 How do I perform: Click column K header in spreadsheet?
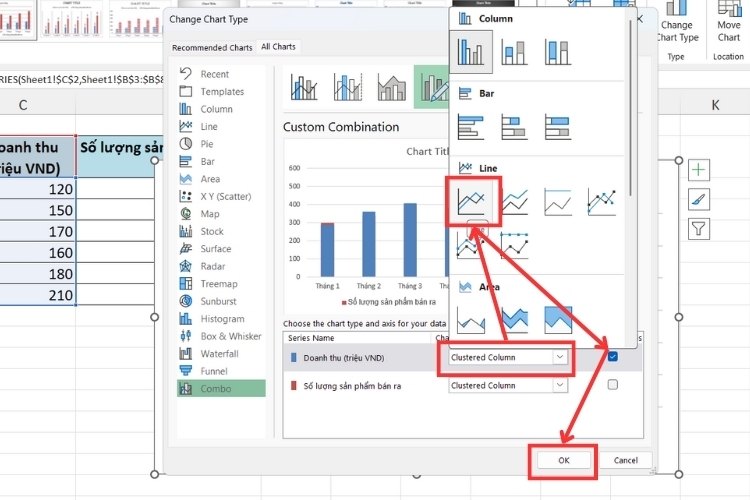coord(715,105)
